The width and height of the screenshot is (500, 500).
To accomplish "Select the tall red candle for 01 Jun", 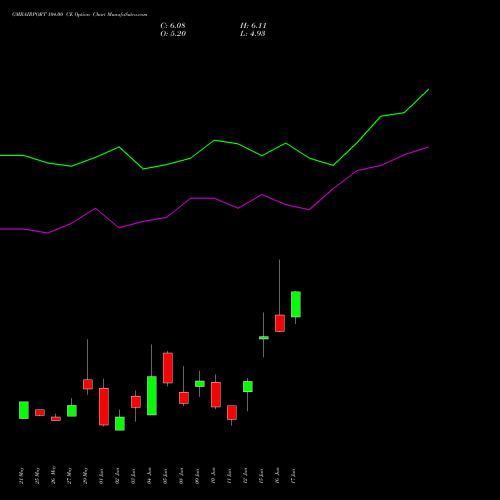I will pyautogui.click(x=104, y=407).
